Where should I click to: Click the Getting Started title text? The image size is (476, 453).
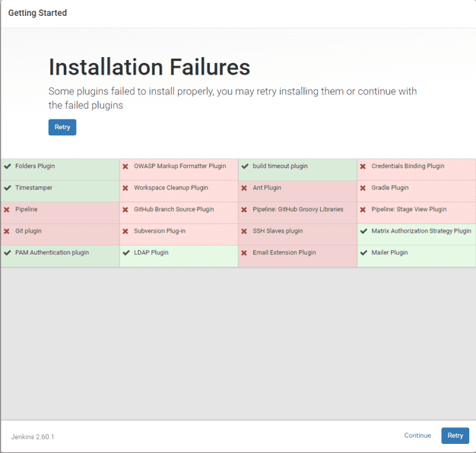click(37, 13)
